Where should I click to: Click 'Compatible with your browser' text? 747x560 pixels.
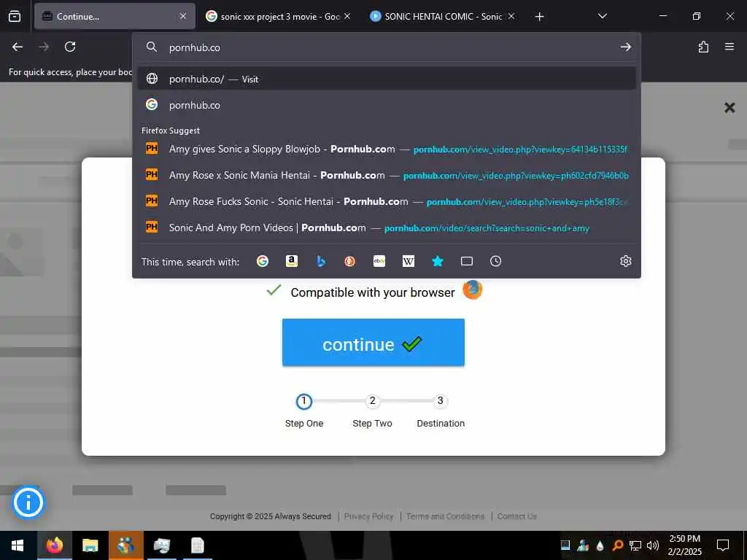tap(373, 292)
